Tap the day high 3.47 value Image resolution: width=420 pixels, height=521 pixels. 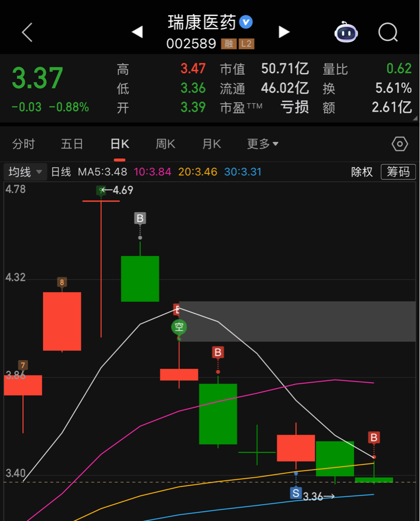click(x=193, y=69)
